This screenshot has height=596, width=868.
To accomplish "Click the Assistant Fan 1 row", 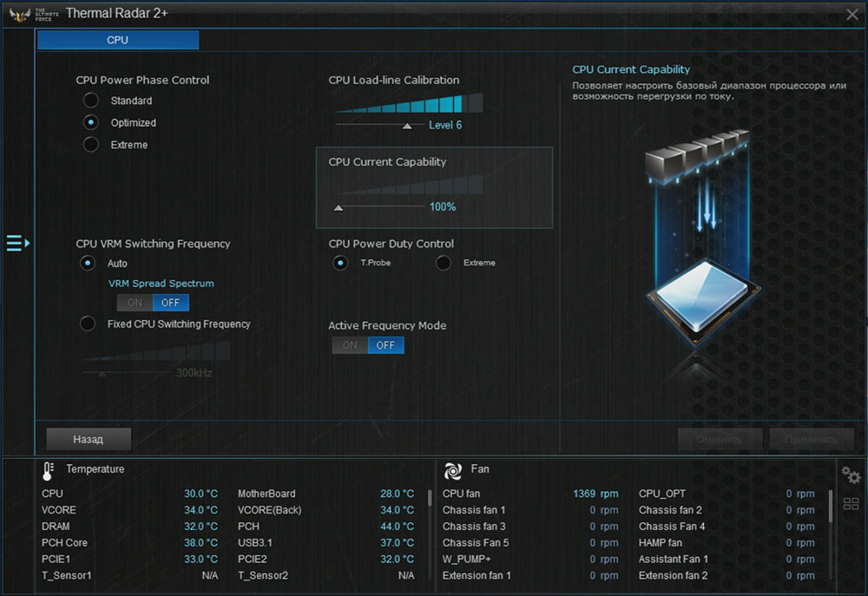I will [727, 559].
